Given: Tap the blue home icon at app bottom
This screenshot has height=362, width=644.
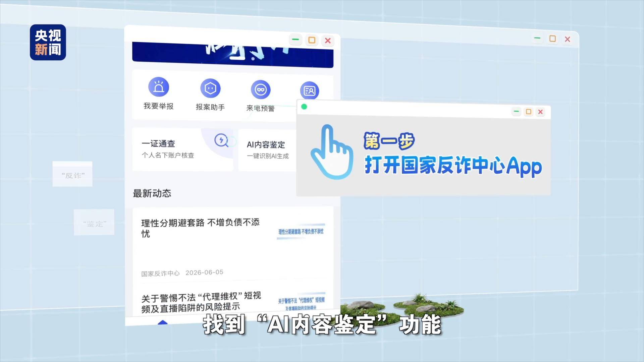Looking at the screenshot, I should coord(162,322).
